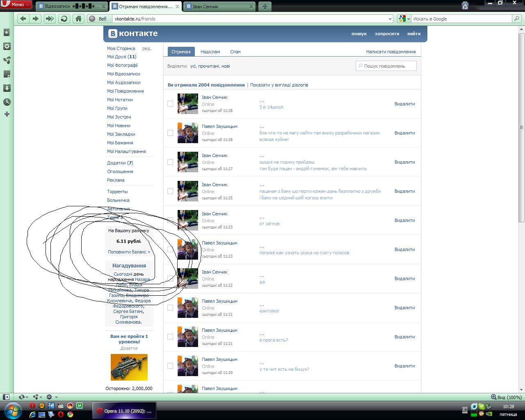Click the NVIDIA icon in system tray
This screenshot has height=420, width=525.
coord(488,414)
